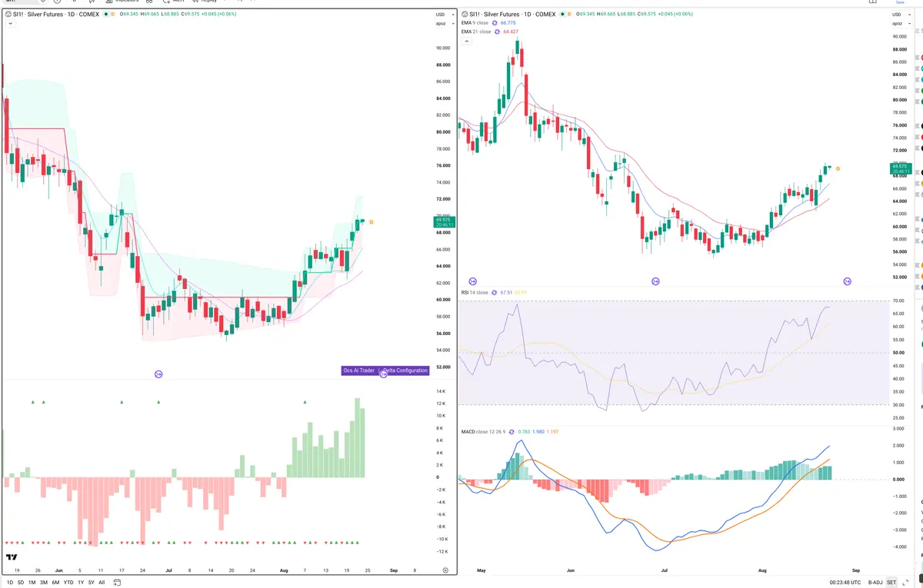Select the 1Y time range

pos(81,583)
